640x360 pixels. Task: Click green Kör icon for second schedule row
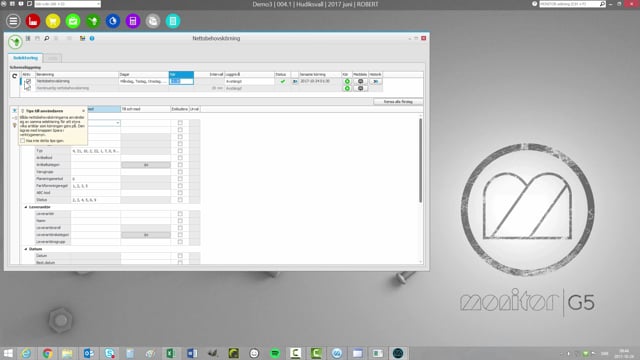click(347, 88)
